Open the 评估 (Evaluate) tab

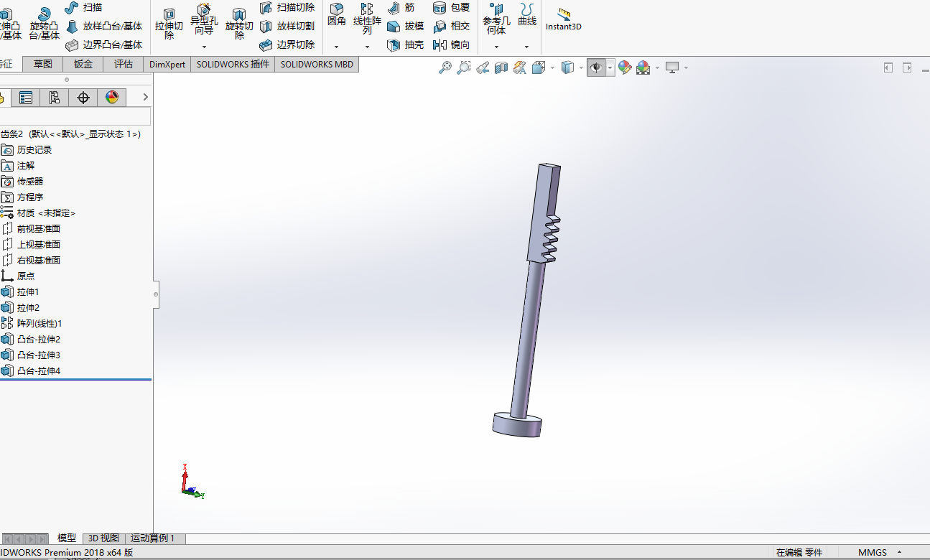coord(124,64)
